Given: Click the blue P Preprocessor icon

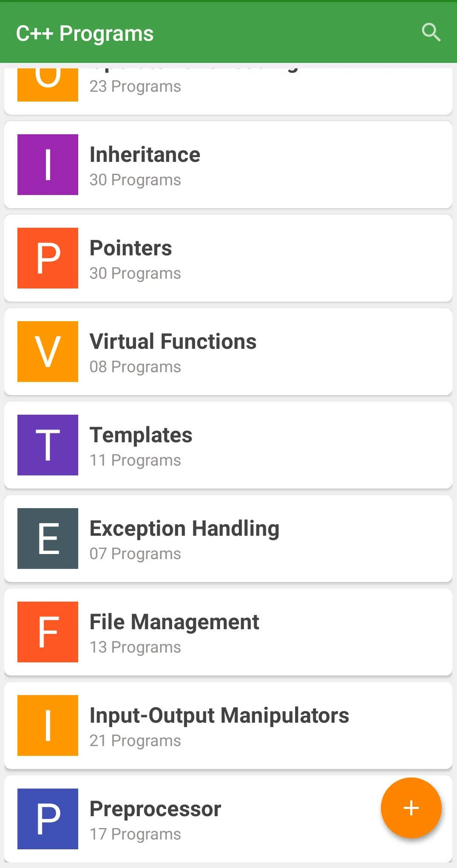Looking at the screenshot, I should pyautogui.click(x=48, y=819).
